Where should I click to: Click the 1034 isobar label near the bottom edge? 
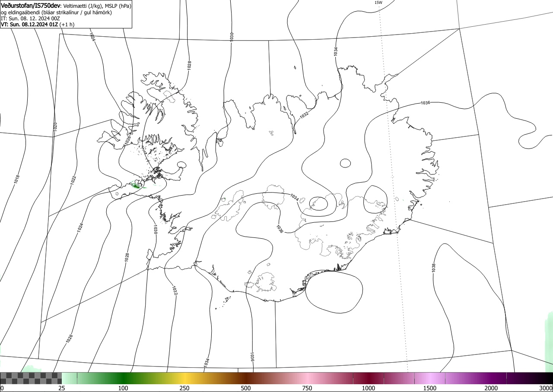(207, 363)
